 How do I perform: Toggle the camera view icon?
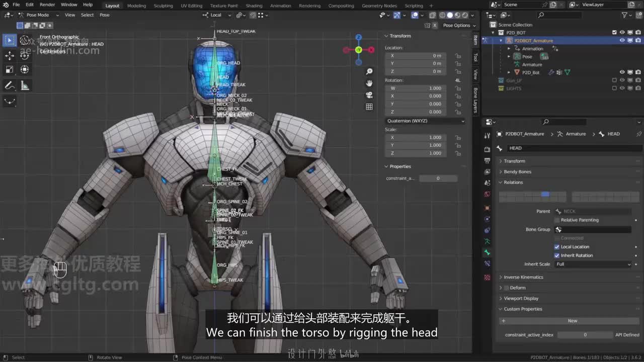click(369, 95)
